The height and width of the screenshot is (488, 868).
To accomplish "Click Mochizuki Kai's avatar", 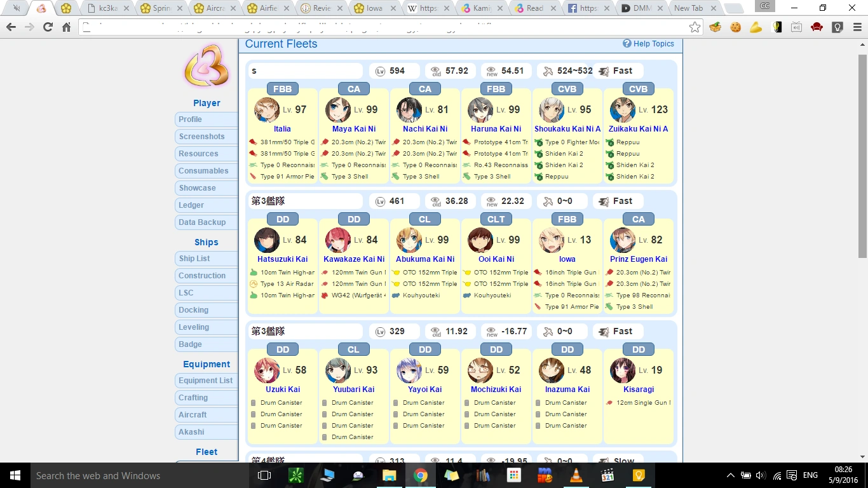I will tap(480, 370).
